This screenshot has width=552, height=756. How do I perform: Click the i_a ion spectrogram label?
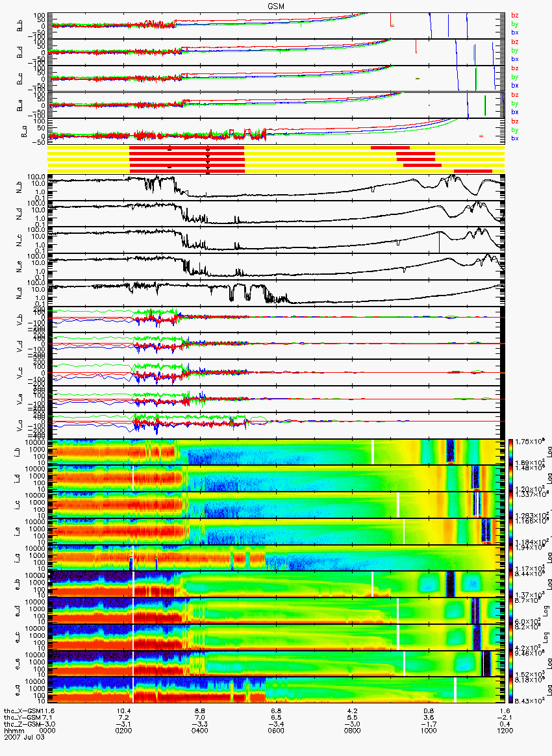point(18,558)
